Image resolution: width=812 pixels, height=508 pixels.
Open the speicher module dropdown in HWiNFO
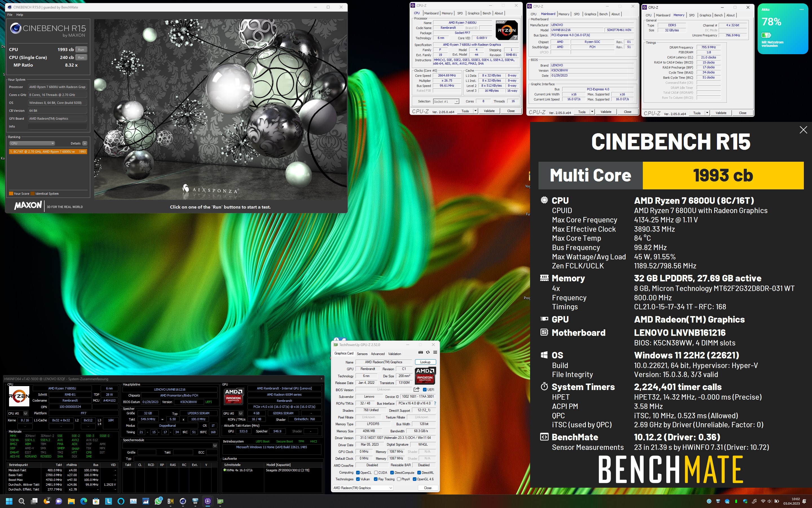coord(170,446)
